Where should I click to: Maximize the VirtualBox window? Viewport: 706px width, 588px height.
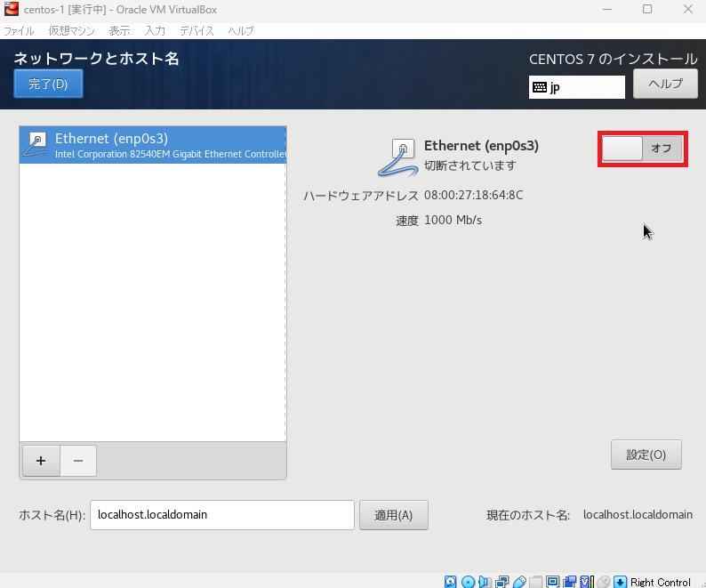pyautogui.click(x=647, y=9)
